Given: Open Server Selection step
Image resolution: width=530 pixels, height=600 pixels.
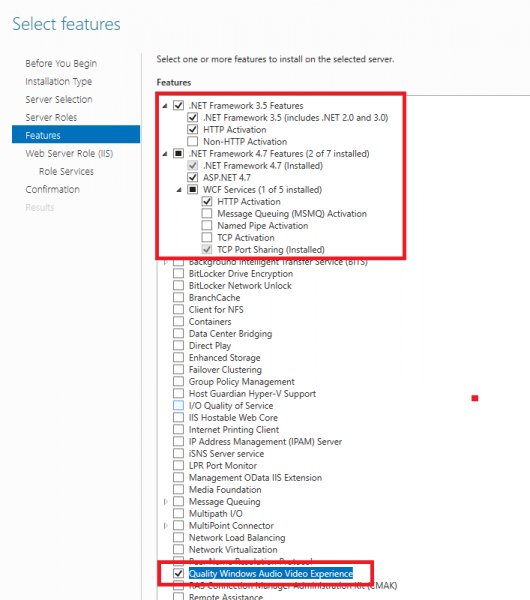Looking at the screenshot, I should pos(59,99).
